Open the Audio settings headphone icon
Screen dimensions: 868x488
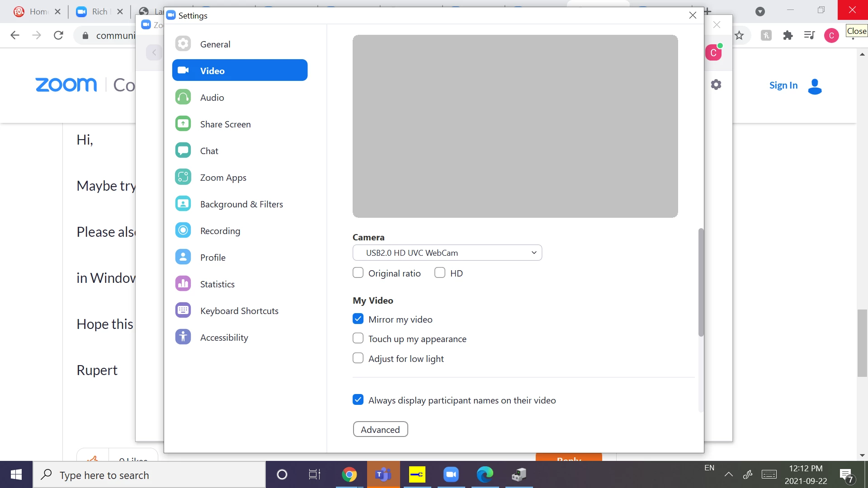[183, 97]
